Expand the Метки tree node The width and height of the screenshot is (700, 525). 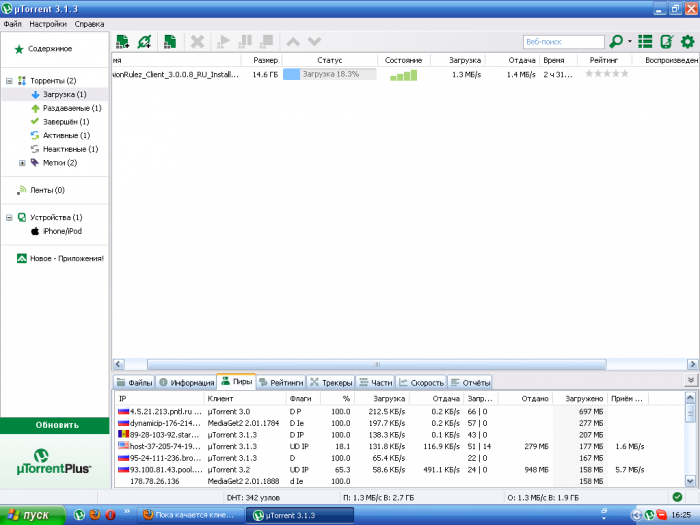(21, 162)
